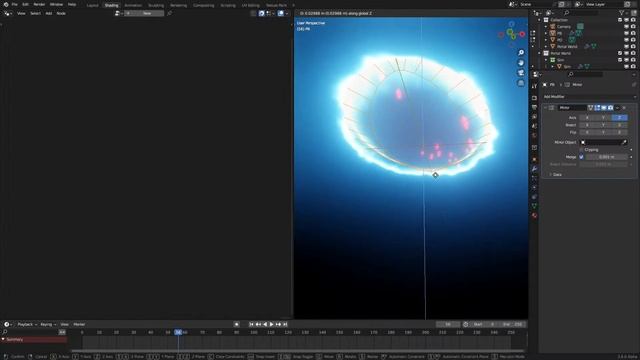Disable mirror Axis Z button
The image size is (640, 360).
tap(619, 118)
